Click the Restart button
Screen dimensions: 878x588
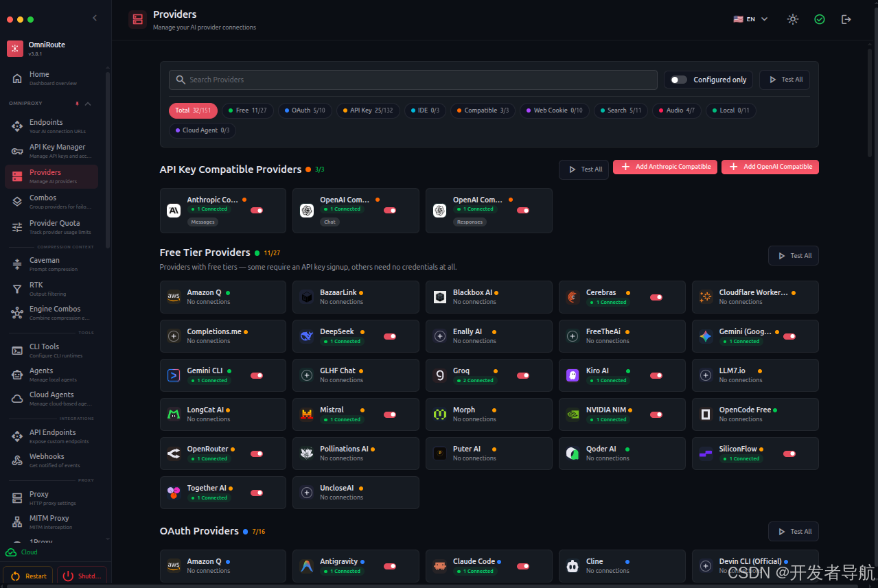tap(28, 576)
